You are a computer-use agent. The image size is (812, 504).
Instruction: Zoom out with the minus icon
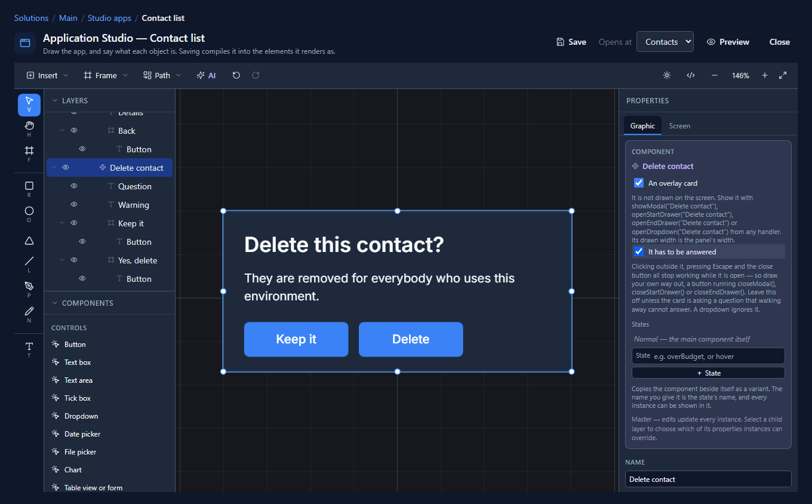(715, 75)
